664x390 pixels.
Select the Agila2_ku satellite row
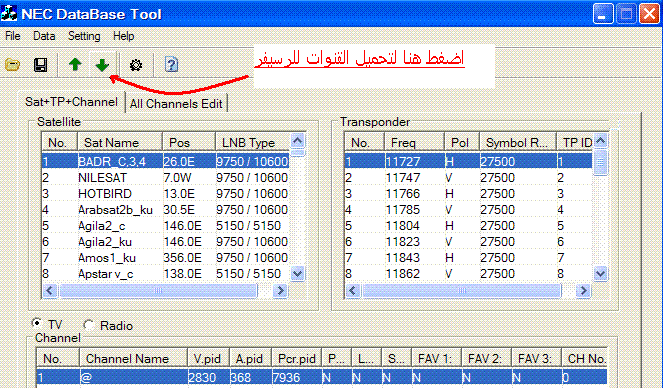point(166,242)
